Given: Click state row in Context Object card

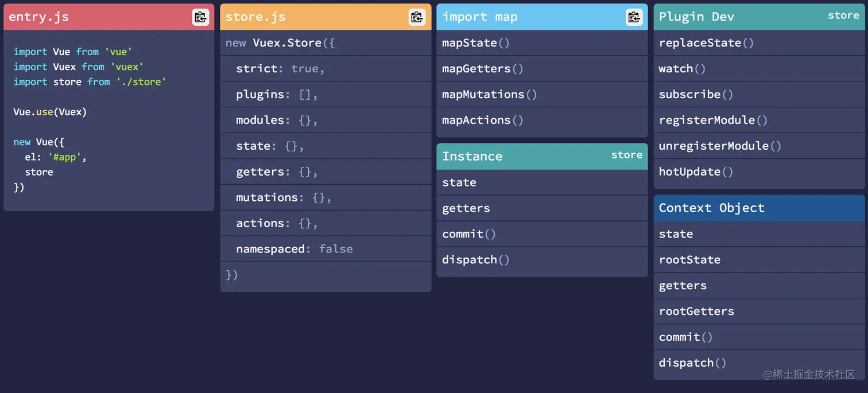Looking at the screenshot, I should coord(759,234).
